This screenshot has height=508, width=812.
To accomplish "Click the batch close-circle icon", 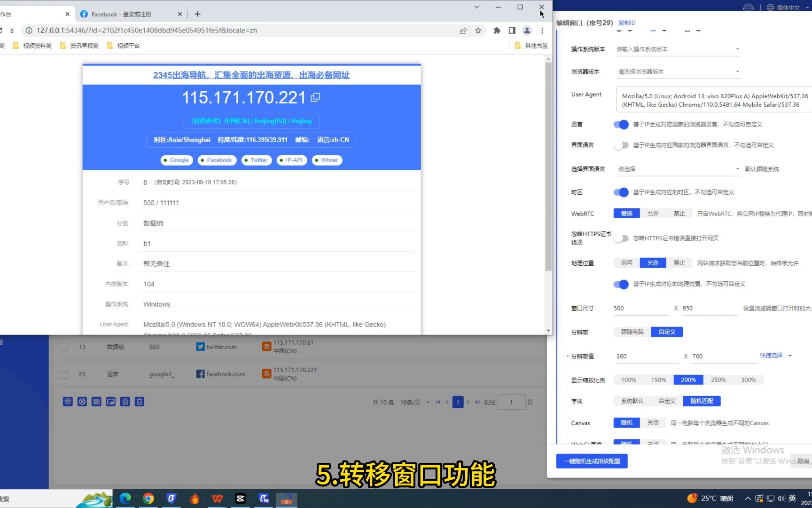I will [x=82, y=401].
